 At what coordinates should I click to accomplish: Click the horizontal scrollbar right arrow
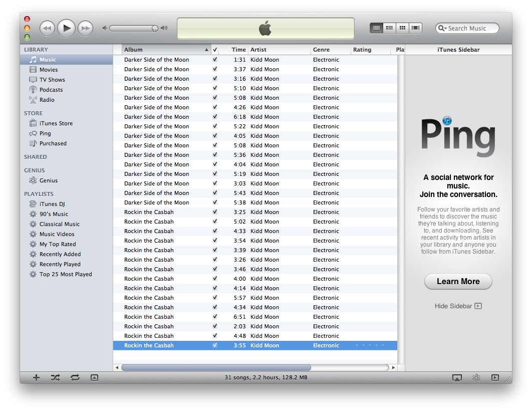(x=394, y=367)
